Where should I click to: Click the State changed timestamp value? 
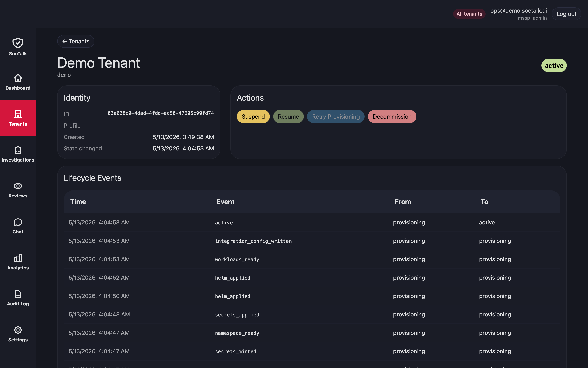(183, 148)
